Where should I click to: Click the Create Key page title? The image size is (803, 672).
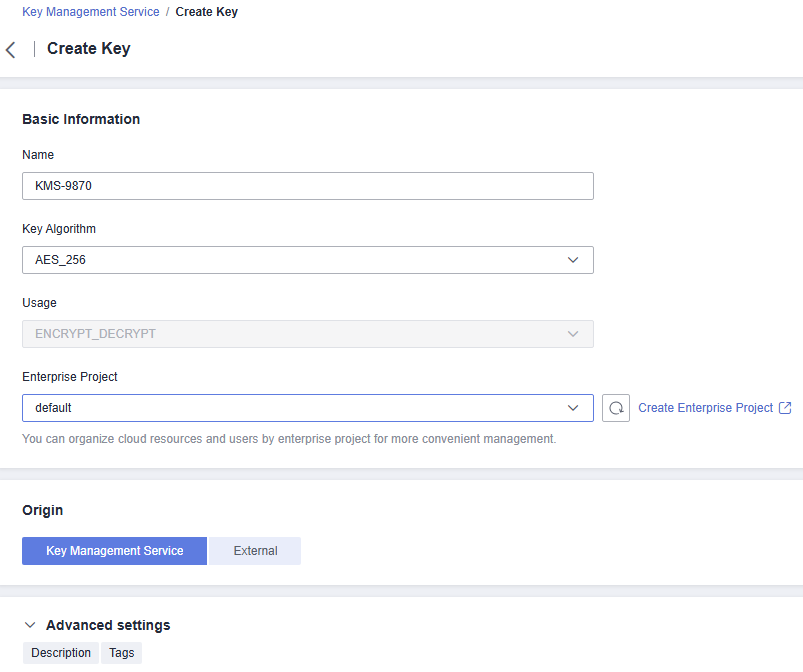(89, 49)
